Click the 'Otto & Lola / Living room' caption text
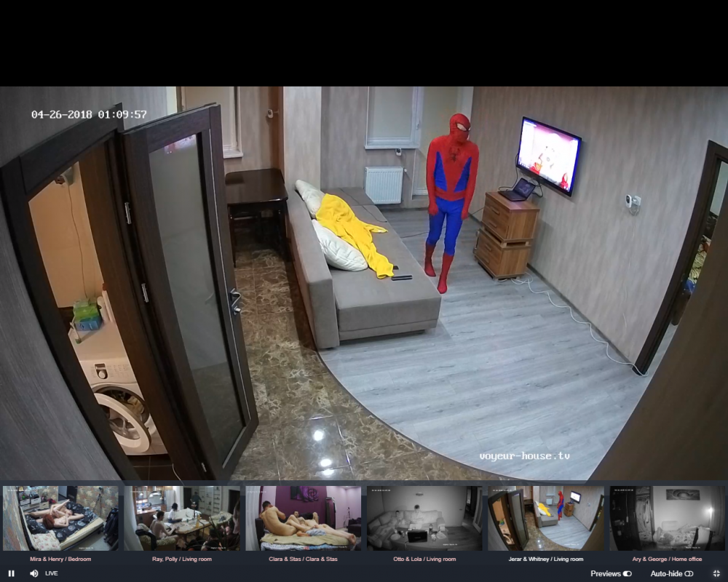 (424, 559)
